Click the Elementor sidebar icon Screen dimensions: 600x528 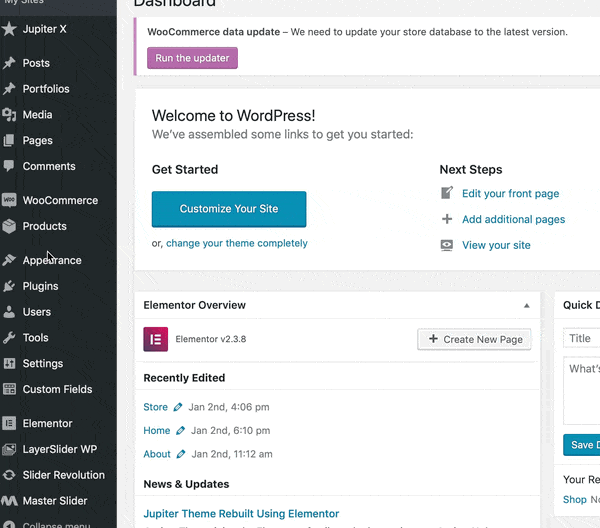tap(9, 423)
